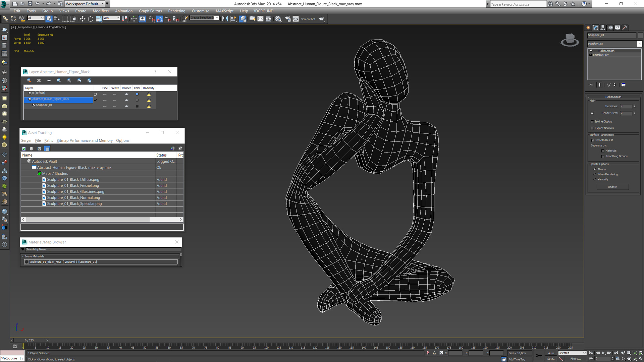The width and height of the screenshot is (644, 362).
Task: Choose the Select and Scale tool
Action: click(x=99, y=19)
